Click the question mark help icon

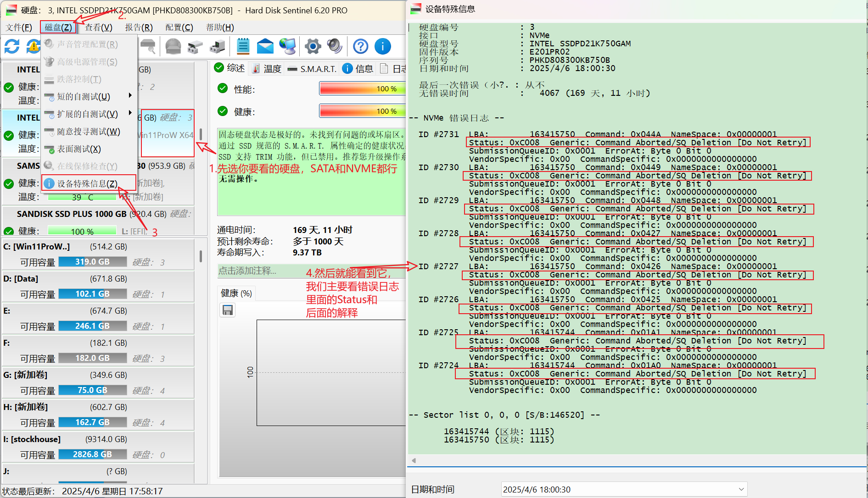tap(361, 46)
